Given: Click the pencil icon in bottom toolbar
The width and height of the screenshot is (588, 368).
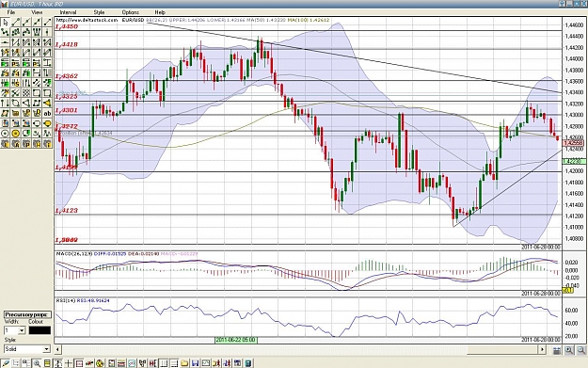Looking at the screenshot, I should pos(6,363).
